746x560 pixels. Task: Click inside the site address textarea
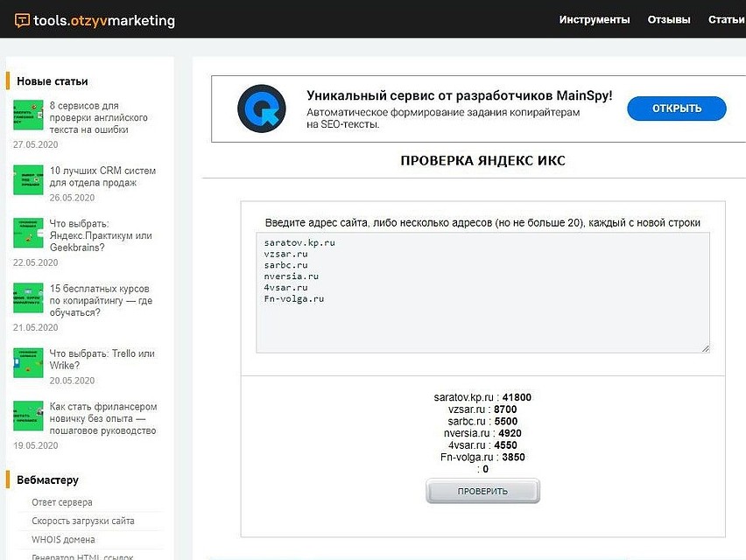click(482, 292)
